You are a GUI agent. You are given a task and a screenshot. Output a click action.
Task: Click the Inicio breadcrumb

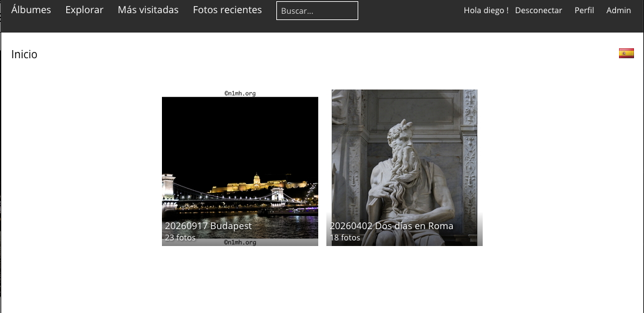pyautogui.click(x=24, y=54)
